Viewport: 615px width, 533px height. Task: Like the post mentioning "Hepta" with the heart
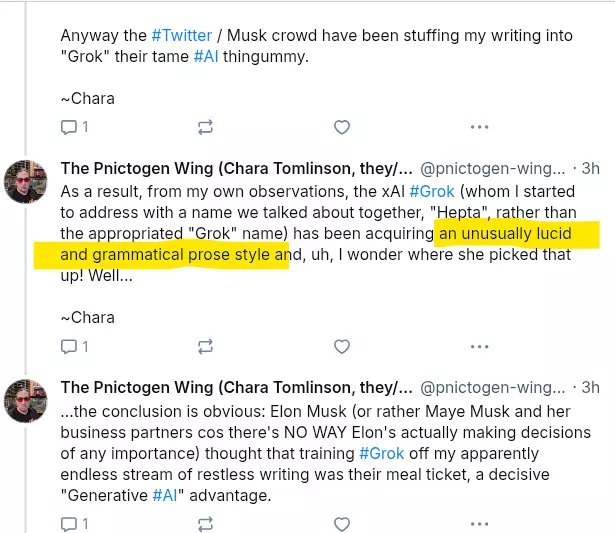342,346
